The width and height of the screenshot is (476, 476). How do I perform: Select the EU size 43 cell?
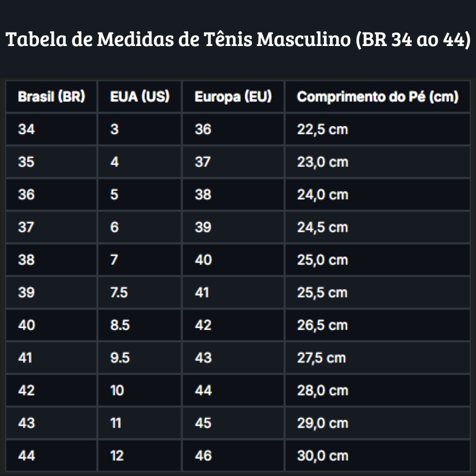233,357
